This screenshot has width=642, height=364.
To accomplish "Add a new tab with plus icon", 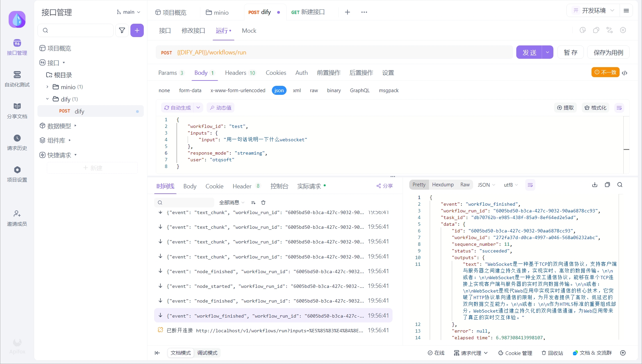I will pyautogui.click(x=347, y=12).
